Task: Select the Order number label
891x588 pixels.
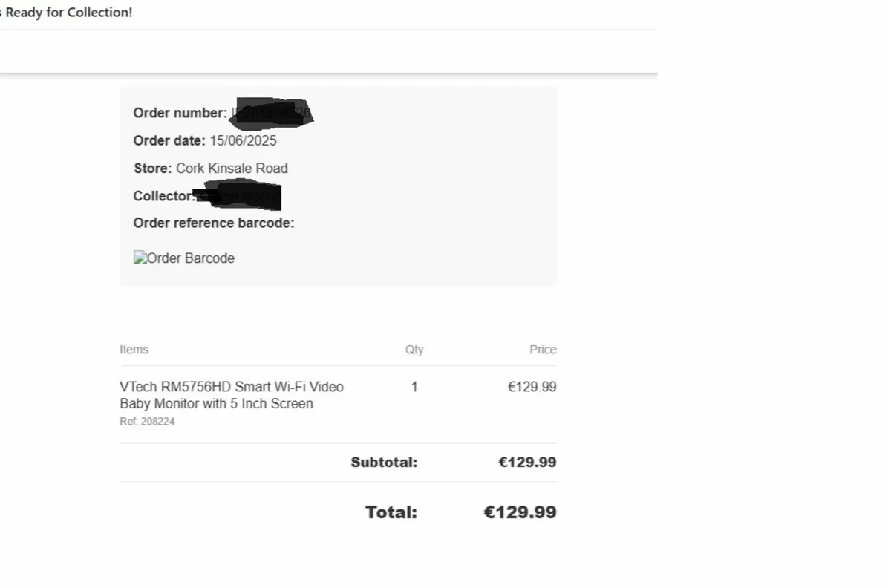Action: click(x=180, y=113)
